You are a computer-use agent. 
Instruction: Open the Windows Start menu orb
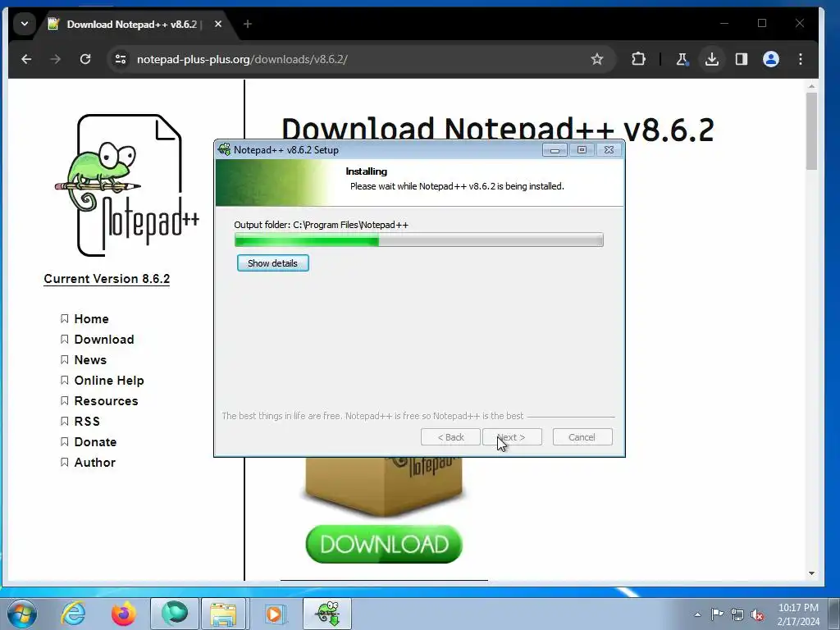point(22,614)
